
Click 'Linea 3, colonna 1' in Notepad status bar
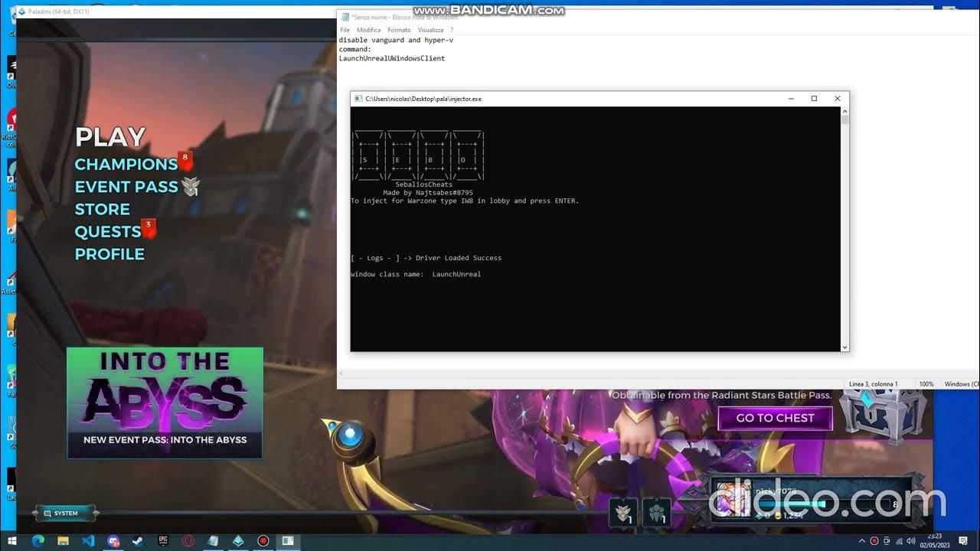tap(874, 384)
